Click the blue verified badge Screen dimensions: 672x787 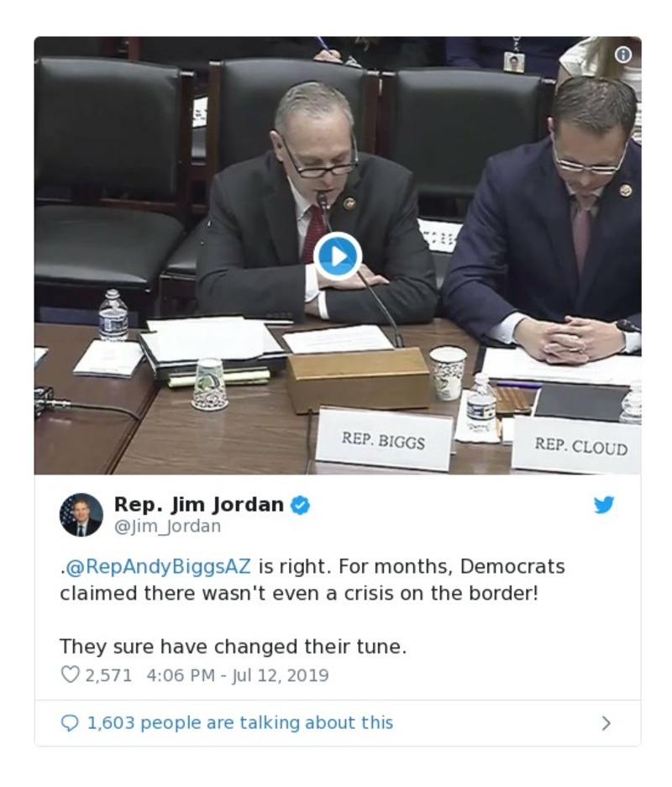pyautogui.click(x=300, y=505)
